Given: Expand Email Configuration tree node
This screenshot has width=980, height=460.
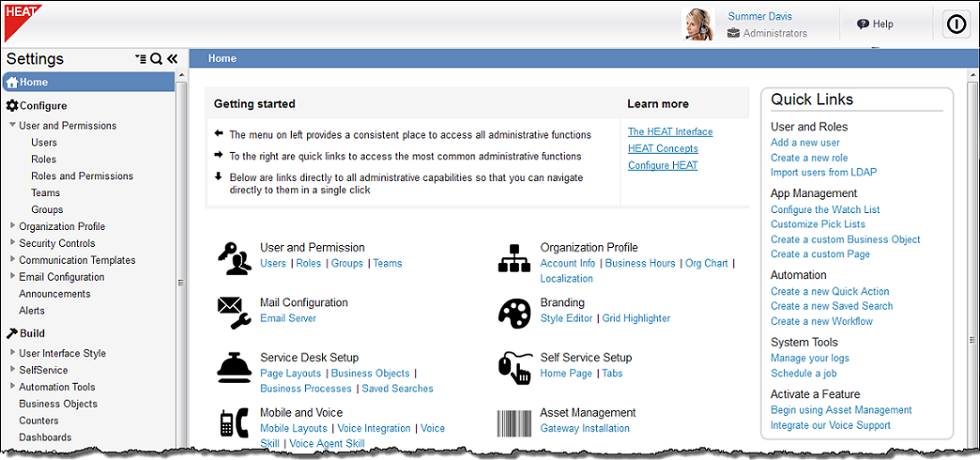Looking at the screenshot, I should [x=12, y=276].
